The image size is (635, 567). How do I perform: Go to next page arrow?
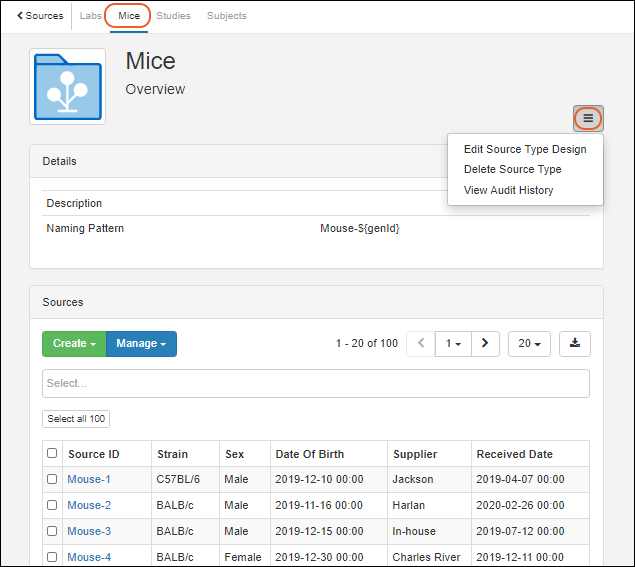tap(485, 343)
